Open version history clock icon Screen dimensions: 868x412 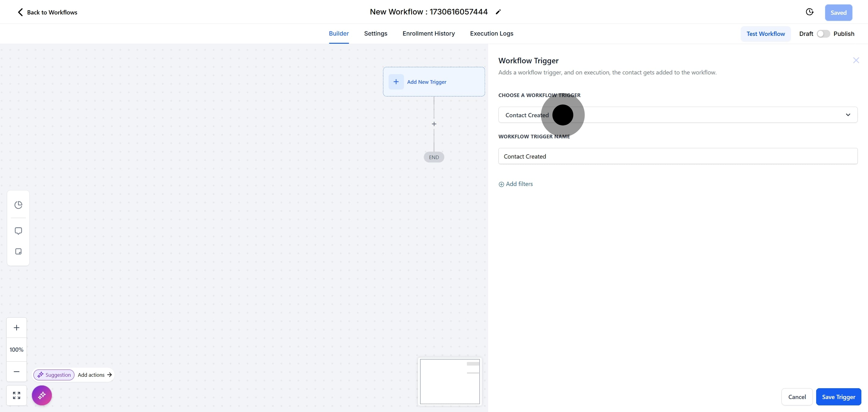(809, 12)
